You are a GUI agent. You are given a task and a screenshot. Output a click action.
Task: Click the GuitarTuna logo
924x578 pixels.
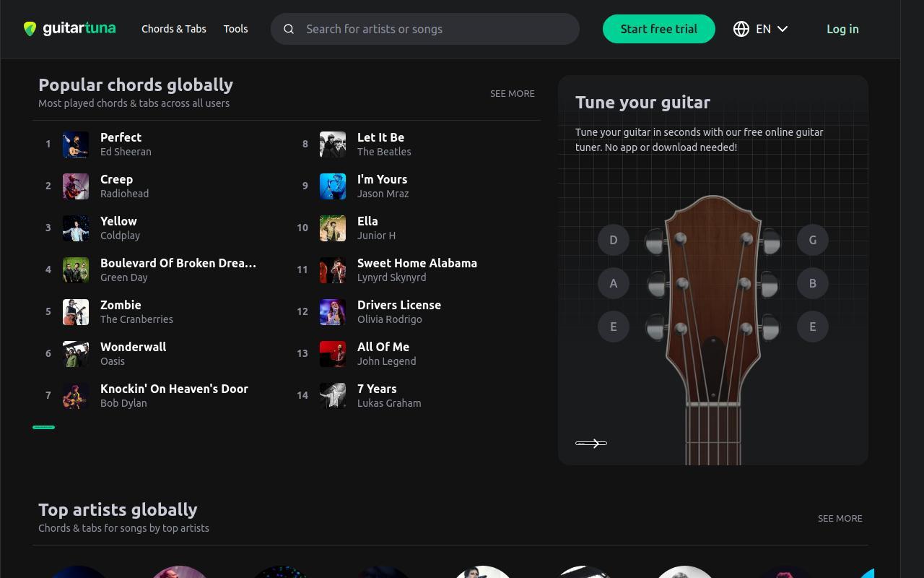tap(69, 29)
